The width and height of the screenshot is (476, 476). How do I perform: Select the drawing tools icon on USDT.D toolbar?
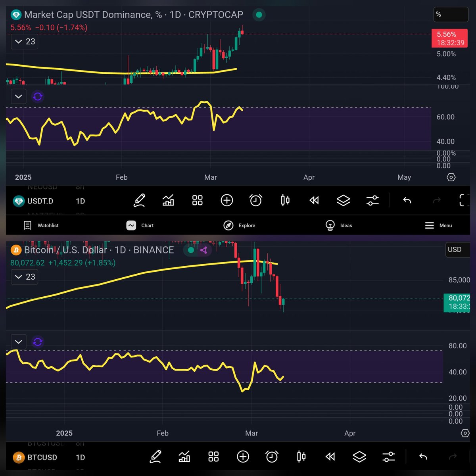click(x=140, y=200)
